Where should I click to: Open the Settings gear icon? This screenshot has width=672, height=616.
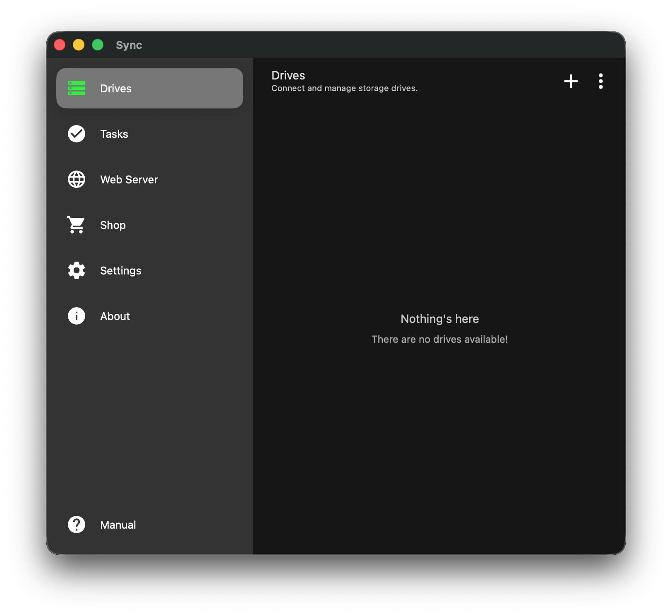[x=76, y=270]
